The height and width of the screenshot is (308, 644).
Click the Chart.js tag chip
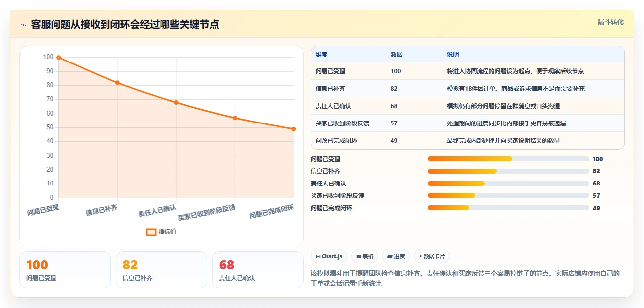(329, 256)
